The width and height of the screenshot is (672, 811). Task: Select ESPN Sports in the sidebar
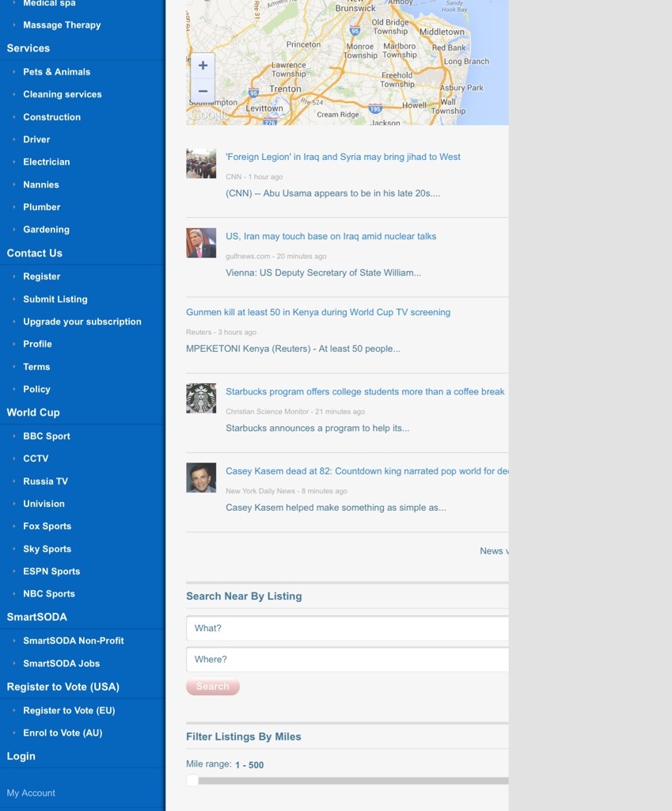click(51, 571)
